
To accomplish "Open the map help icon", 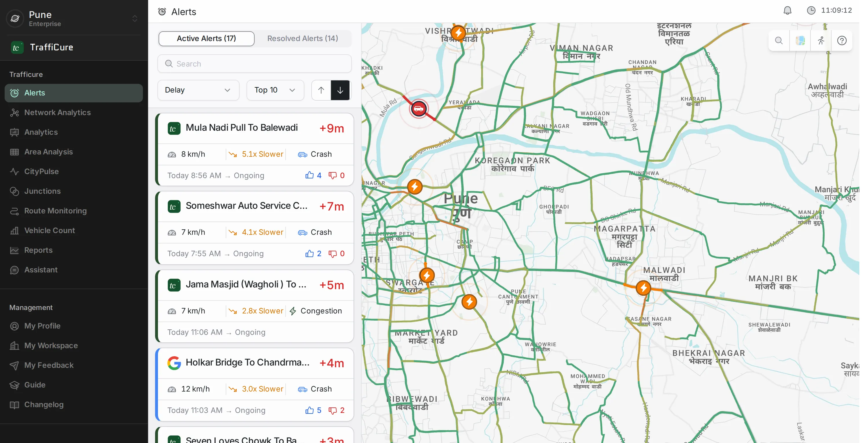I will (x=842, y=41).
